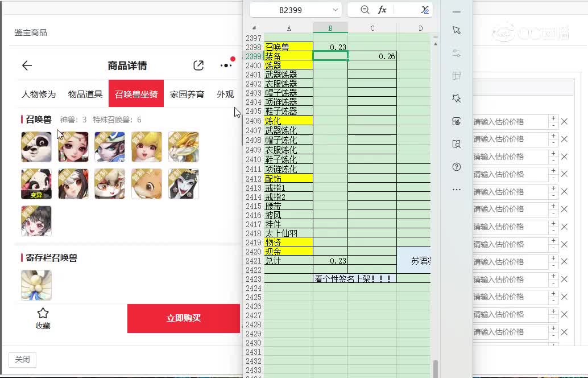Viewport: 588px width, 378px height.
Task: Select the cell labeled 太上仙羽
Action: [x=289, y=233]
